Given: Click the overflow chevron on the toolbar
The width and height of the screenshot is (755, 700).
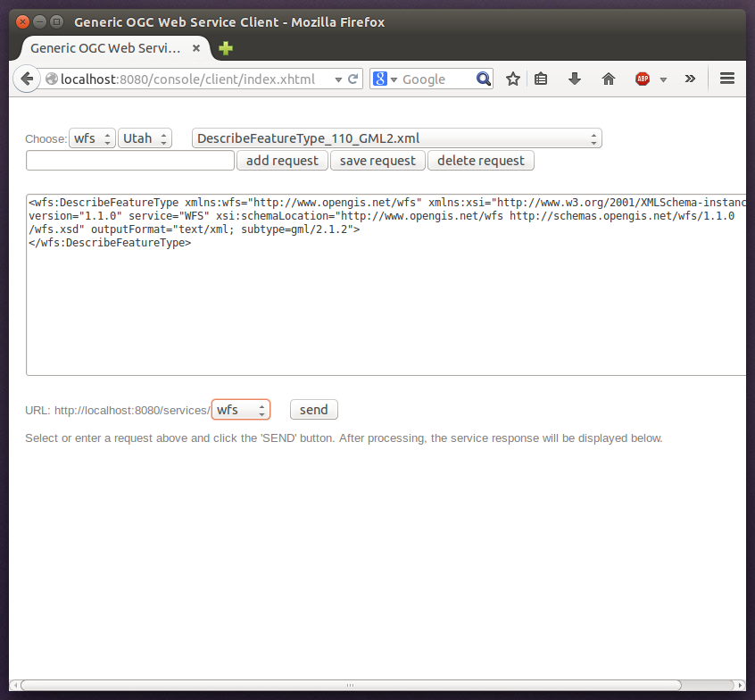Looking at the screenshot, I should (x=690, y=79).
